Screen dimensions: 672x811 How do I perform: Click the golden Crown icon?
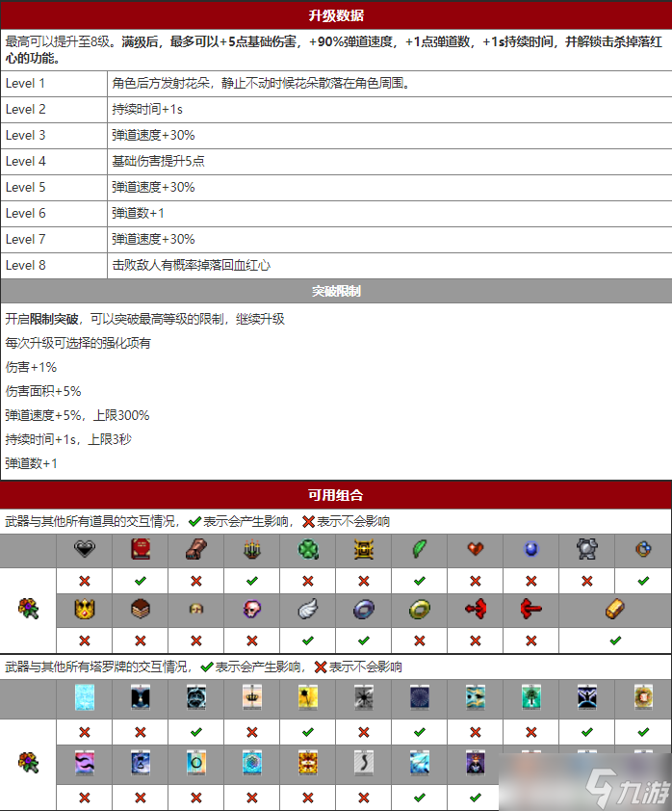coord(85,610)
